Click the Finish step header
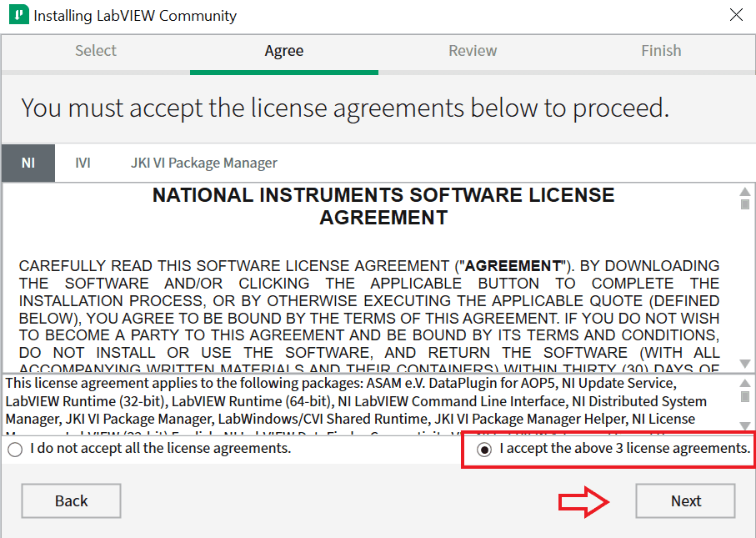The width and height of the screenshot is (756, 538). pyautogui.click(x=661, y=51)
